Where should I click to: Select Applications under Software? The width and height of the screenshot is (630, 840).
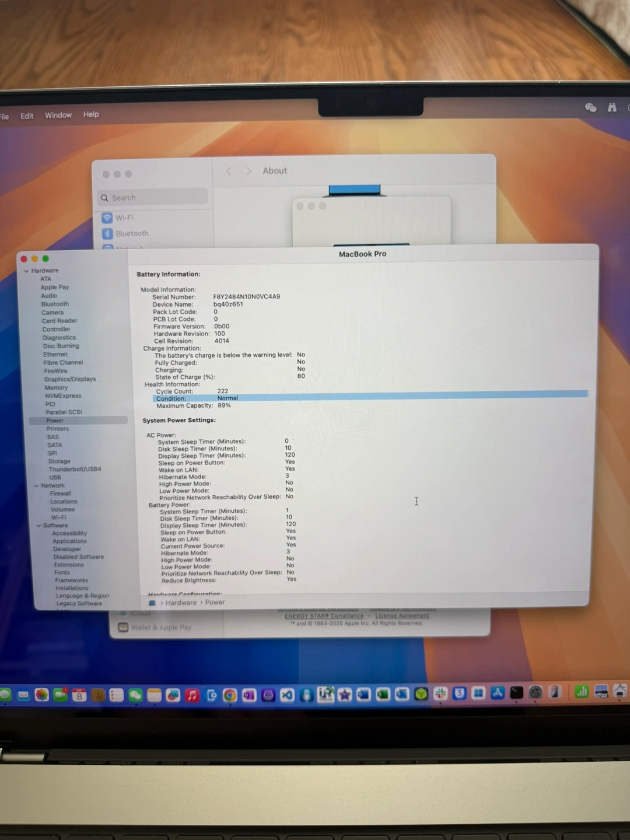tap(69, 541)
